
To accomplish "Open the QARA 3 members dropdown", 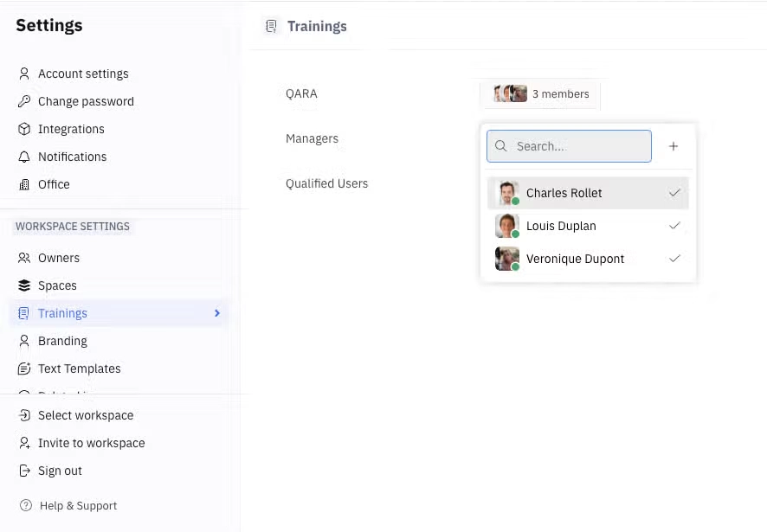I will pyautogui.click(x=540, y=93).
